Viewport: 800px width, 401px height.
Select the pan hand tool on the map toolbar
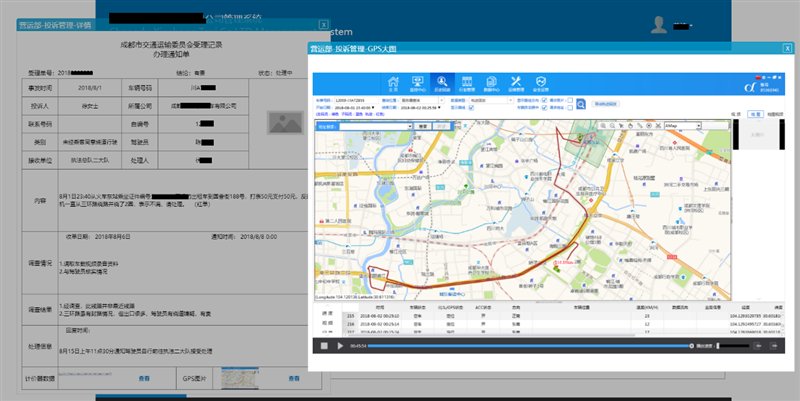[631, 126]
